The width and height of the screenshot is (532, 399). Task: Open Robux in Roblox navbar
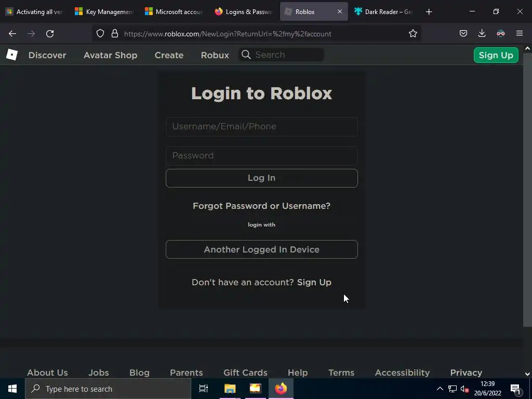pos(215,55)
